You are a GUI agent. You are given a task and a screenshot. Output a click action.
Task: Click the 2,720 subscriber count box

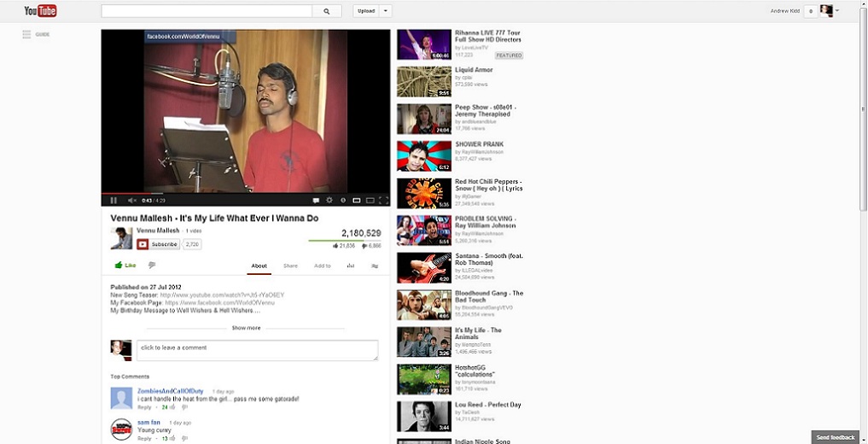click(x=191, y=244)
